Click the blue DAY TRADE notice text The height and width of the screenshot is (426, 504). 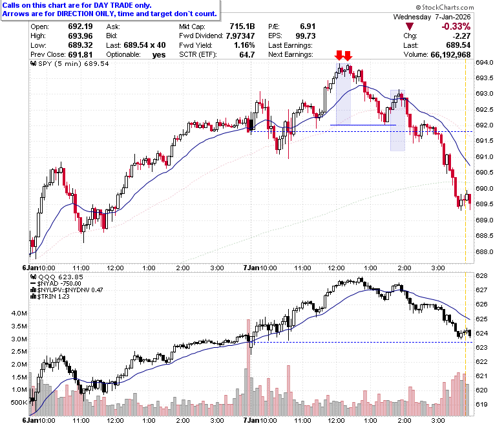pos(109,10)
